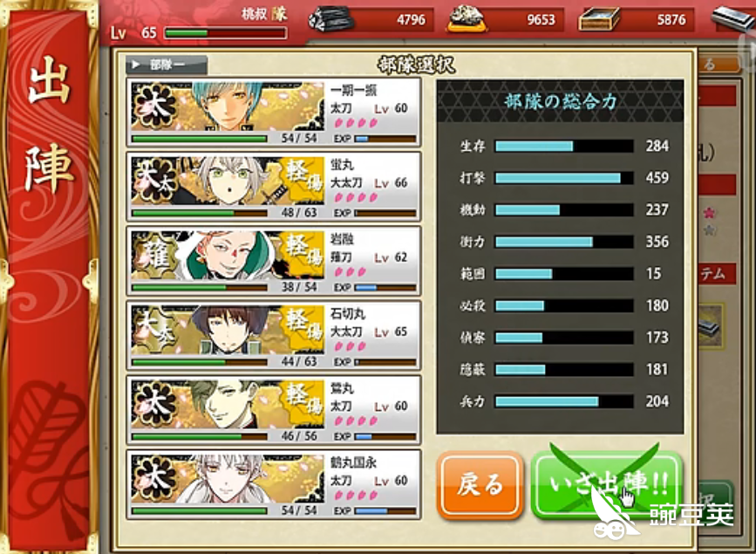756x554 pixels.
Task: Click the 太刀 crest on 一期一振's card
Action: tap(154, 106)
